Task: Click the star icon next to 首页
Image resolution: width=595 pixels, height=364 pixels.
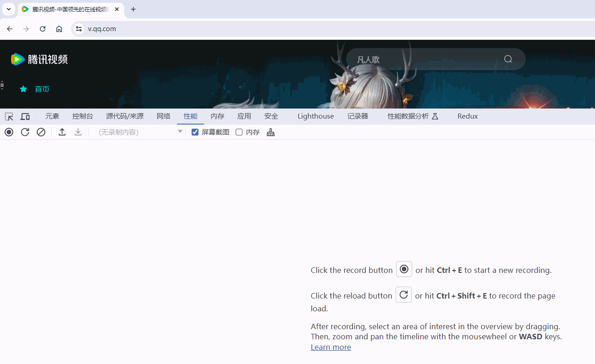Action: [x=23, y=89]
